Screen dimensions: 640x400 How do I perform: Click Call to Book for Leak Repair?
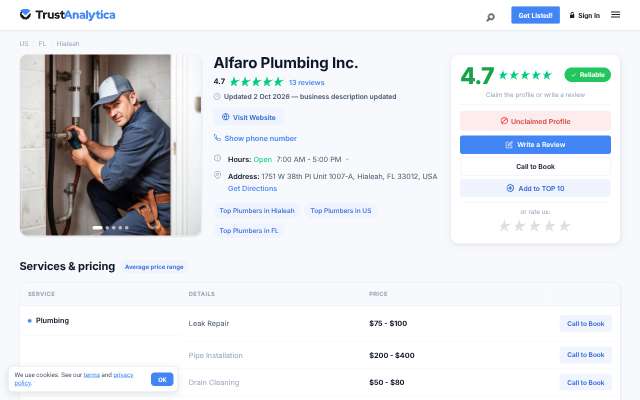pyautogui.click(x=585, y=324)
